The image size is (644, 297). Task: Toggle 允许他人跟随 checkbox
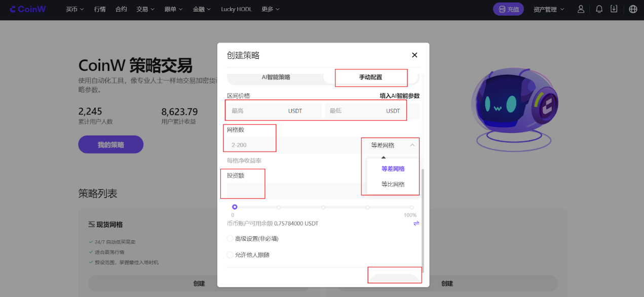[231, 255]
